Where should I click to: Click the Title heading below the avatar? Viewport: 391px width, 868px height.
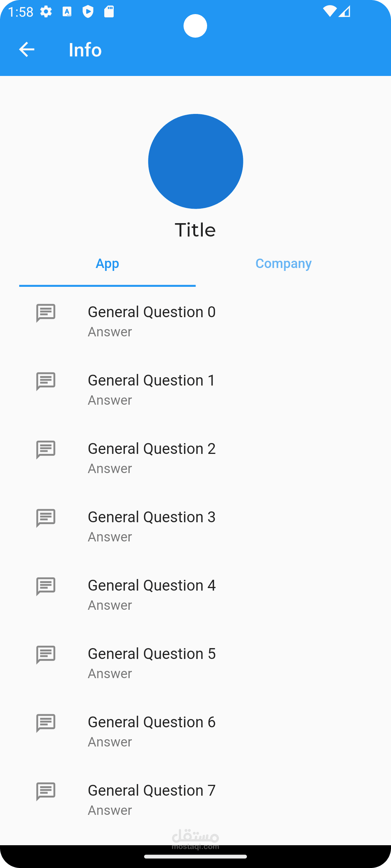[x=195, y=230]
